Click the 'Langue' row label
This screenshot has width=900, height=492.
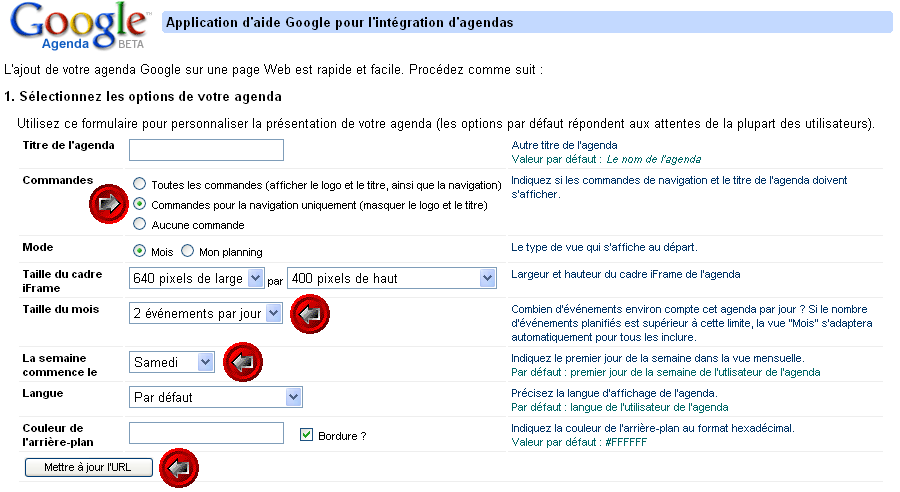pos(42,393)
